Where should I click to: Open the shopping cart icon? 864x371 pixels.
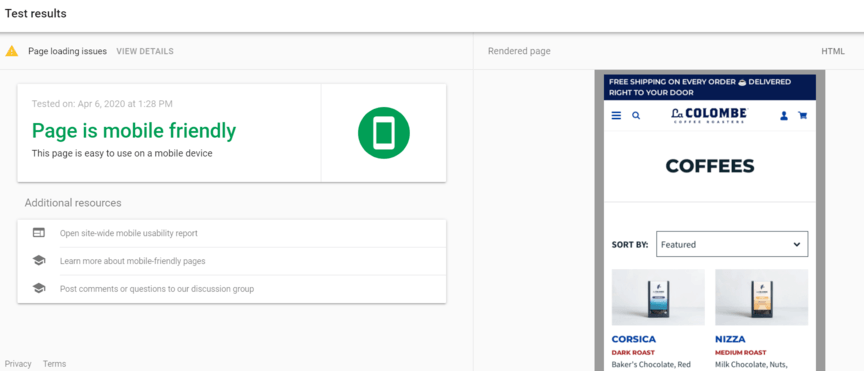pos(803,116)
